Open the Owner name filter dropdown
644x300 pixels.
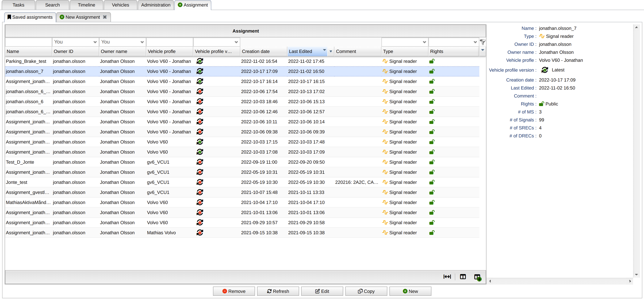pos(142,42)
